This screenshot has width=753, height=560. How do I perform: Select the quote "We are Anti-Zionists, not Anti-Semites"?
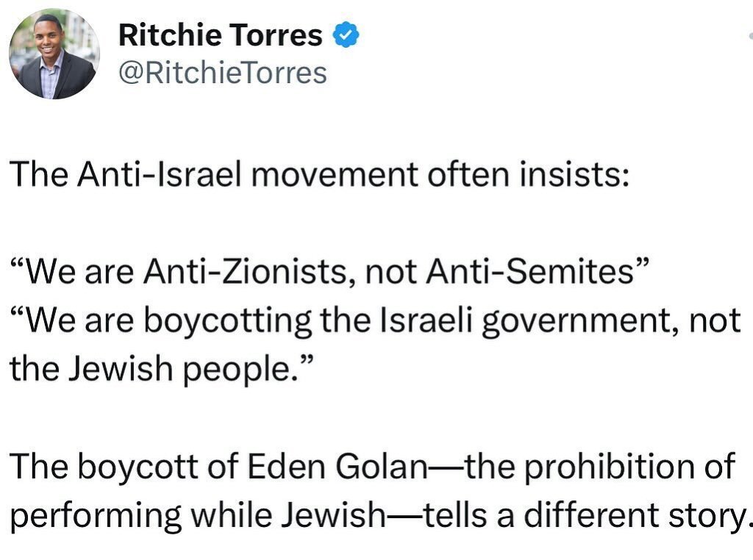coord(330,273)
